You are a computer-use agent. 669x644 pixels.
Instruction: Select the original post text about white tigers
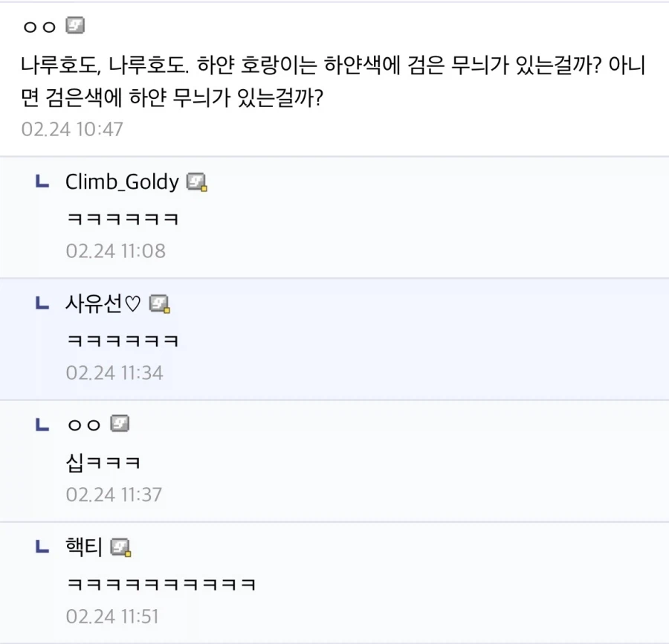tap(334, 80)
